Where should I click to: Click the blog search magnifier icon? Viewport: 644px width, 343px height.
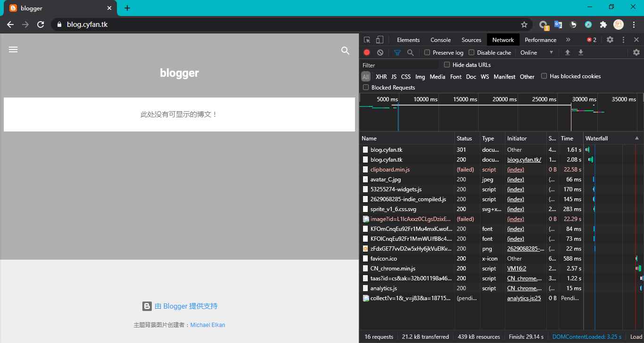coord(346,51)
